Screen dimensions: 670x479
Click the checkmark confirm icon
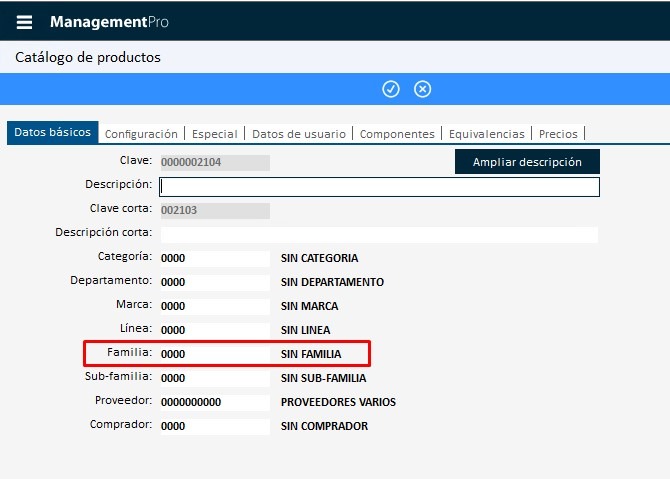(391, 89)
